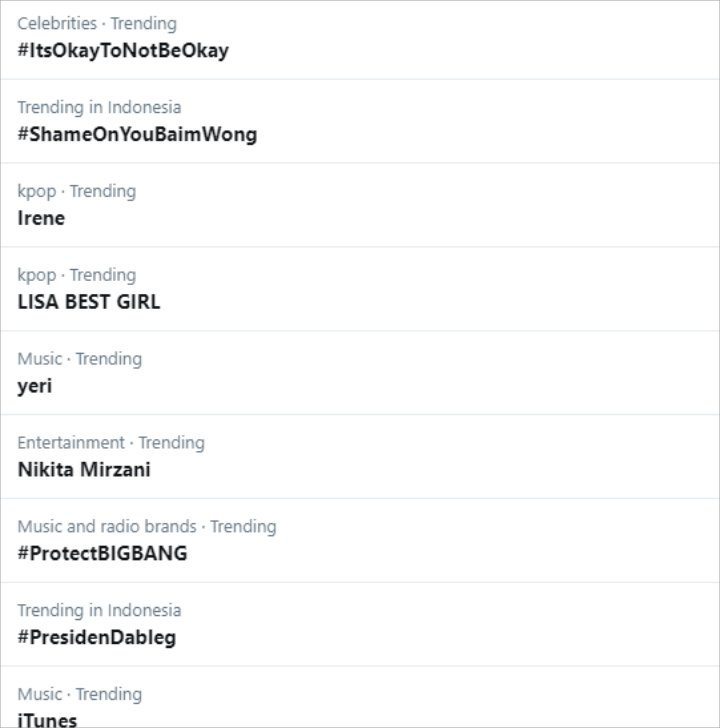Click 'Trending in Indonesia' above #ShameOnYouBaimWong

(99, 107)
